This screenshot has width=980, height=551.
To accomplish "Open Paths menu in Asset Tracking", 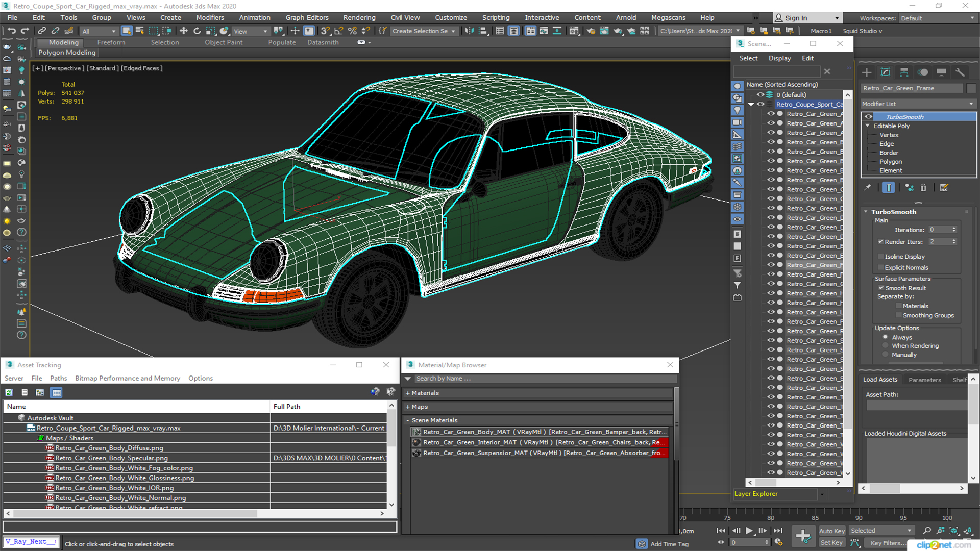I will click(58, 379).
